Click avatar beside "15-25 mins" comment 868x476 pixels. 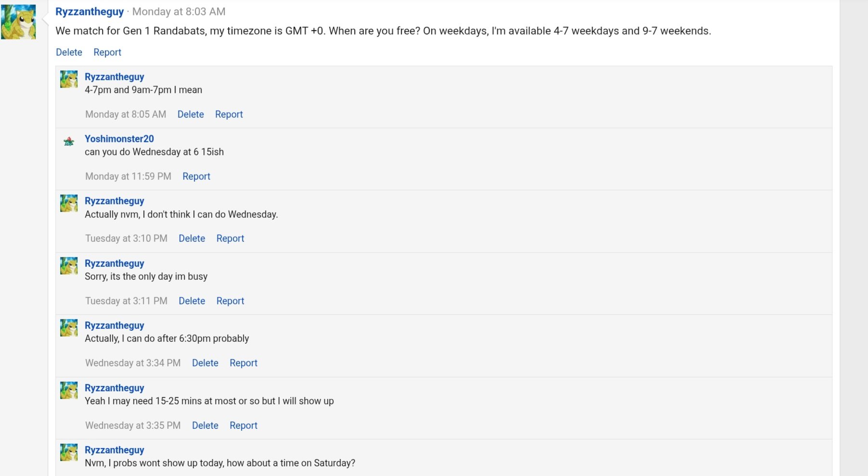[69, 390]
